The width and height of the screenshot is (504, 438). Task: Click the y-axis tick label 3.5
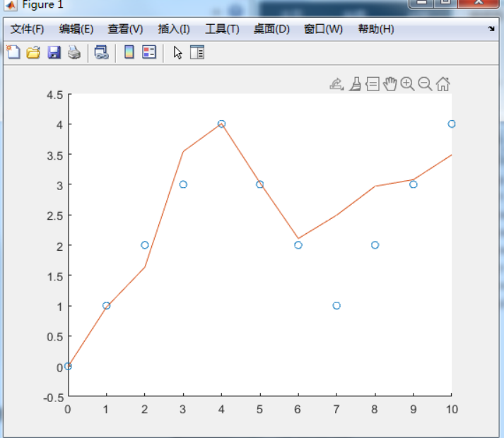55,156
